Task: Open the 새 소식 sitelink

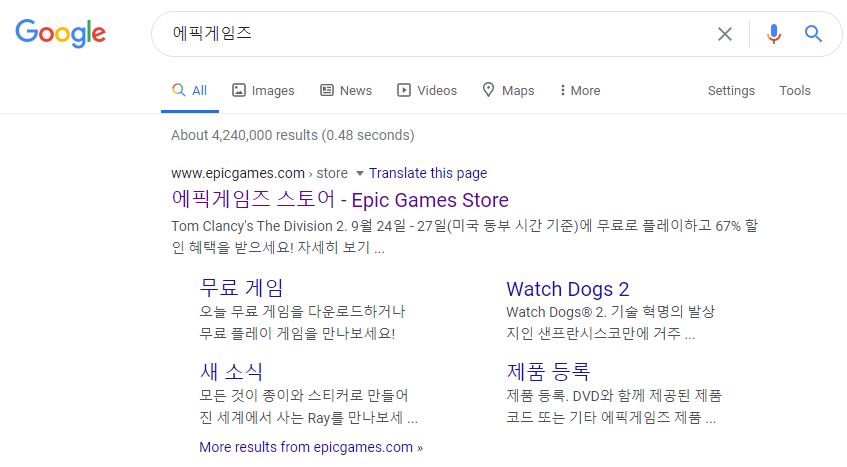Action: 231,371
